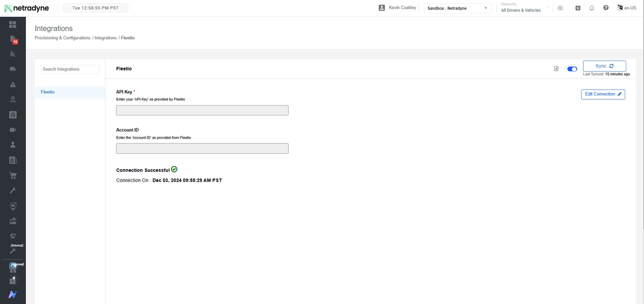Toggle the Fleetio integration switch

(x=572, y=69)
